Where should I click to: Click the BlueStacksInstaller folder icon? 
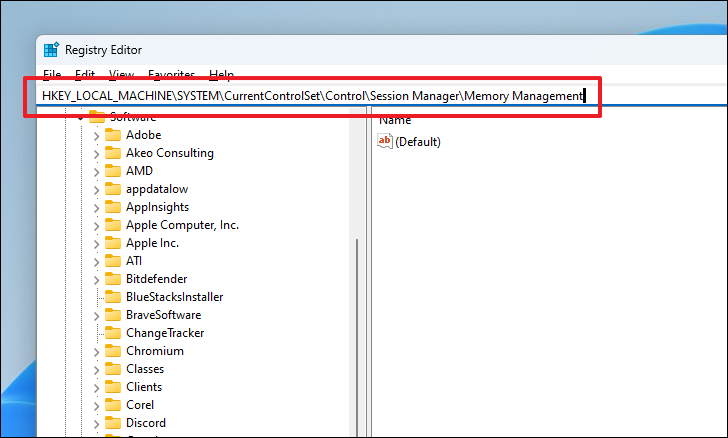[x=113, y=297]
